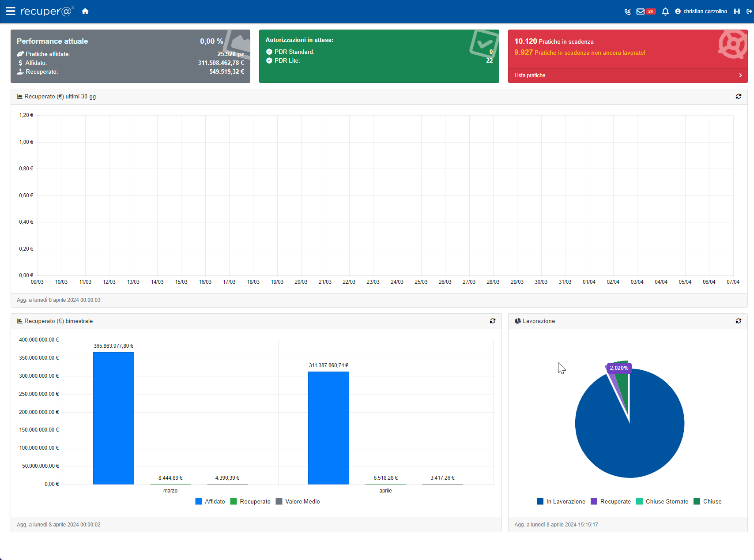
Task: Toggle Recuperato series in bimestrale legend
Action: point(250,501)
